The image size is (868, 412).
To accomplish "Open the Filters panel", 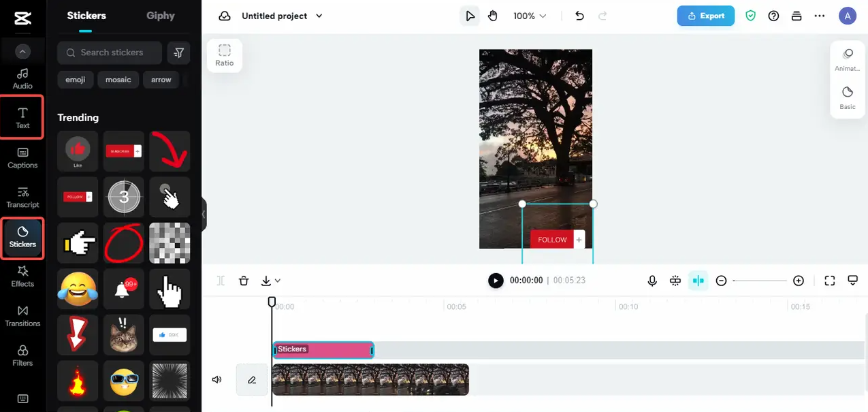I will (22, 355).
